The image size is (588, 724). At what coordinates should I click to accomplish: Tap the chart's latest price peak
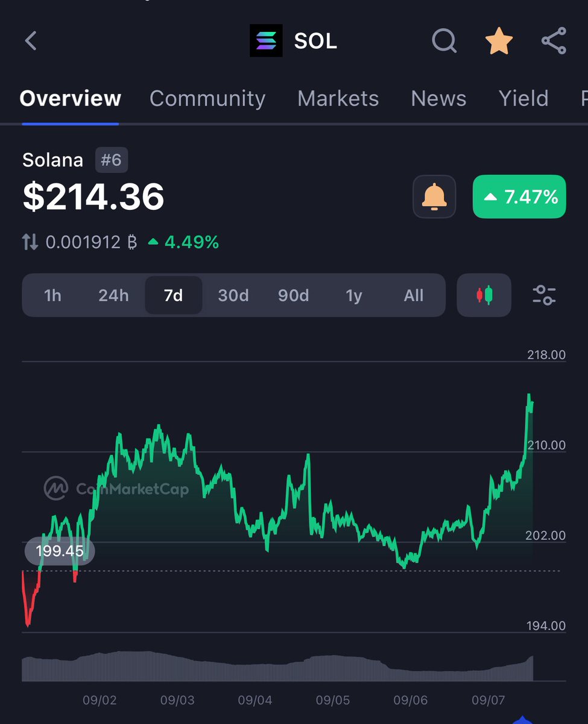click(x=529, y=396)
